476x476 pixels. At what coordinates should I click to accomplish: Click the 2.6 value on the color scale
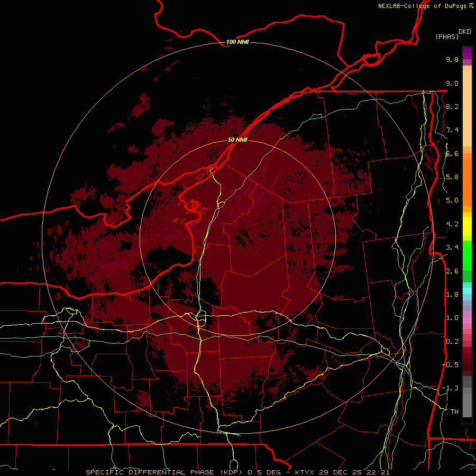point(452,271)
